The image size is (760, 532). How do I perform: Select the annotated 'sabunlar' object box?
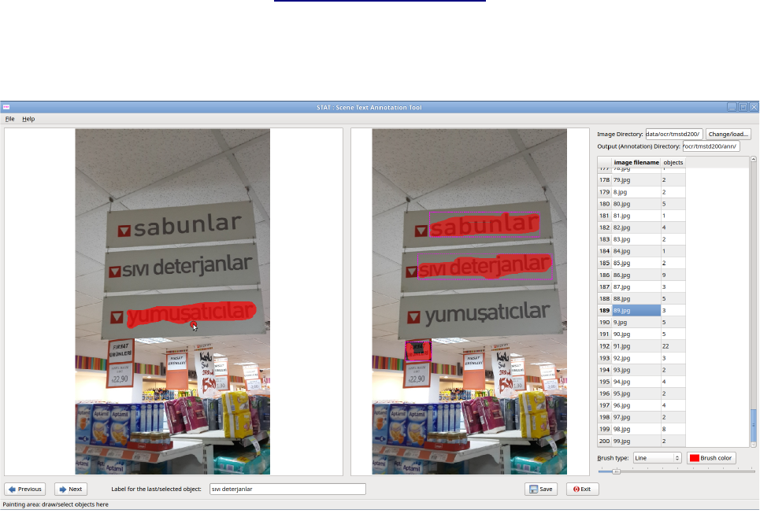coord(484,224)
